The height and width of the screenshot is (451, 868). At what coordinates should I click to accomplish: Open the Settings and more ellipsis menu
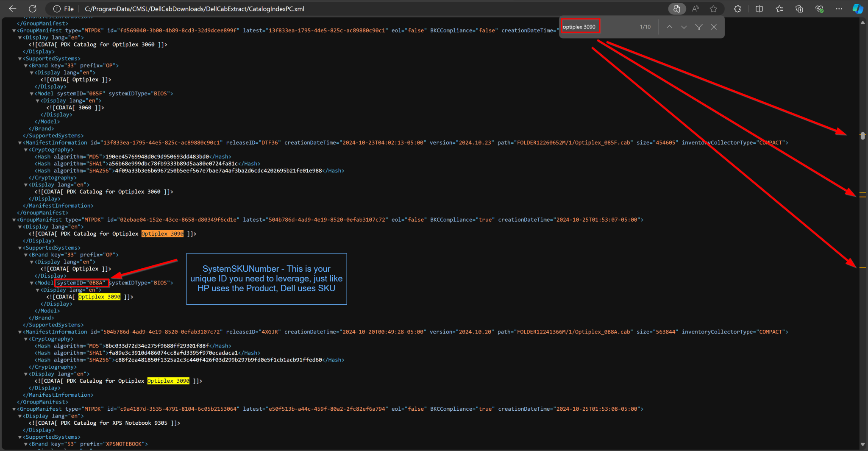839,8
